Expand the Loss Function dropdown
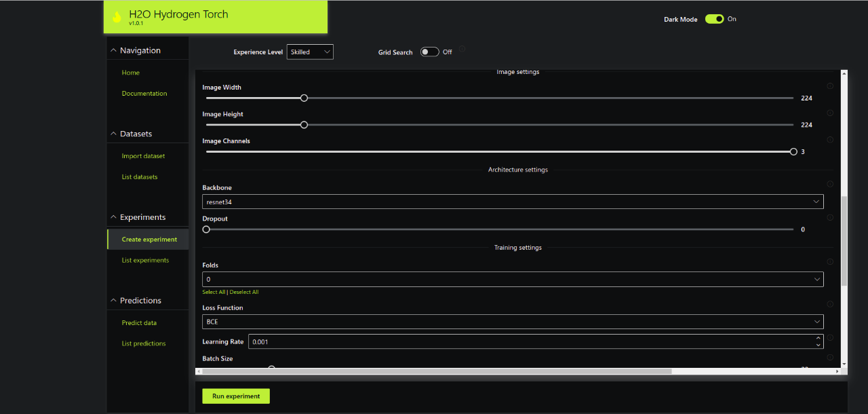The height and width of the screenshot is (414, 868). pyautogui.click(x=513, y=322)
